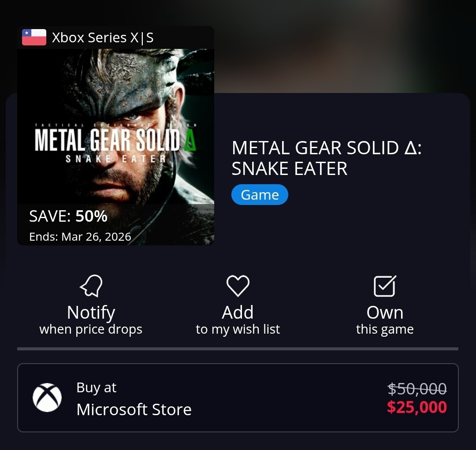The height and width of the screenshot is (450, 476).
Task: Click the heart wish list icon
Action: click(x=238, y=286)
